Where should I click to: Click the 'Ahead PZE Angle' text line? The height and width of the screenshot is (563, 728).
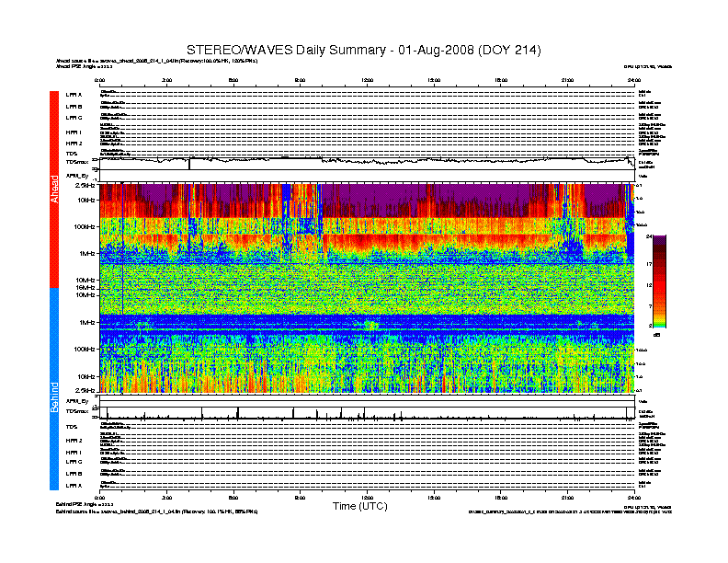tap(84, 66)
